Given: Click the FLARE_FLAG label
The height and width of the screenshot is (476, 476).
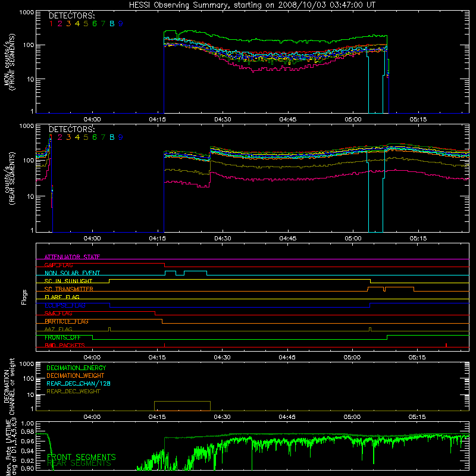Looking at the screenshot, I should coord(62,297).
